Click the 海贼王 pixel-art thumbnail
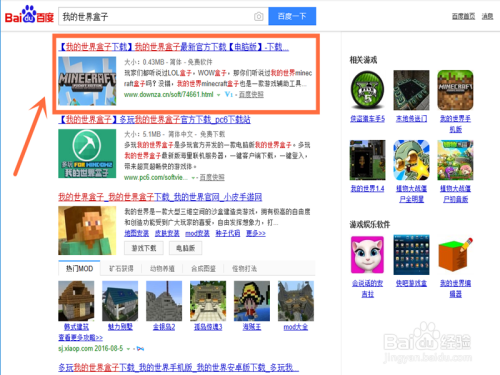The image size is (500, 375). pyautogui.click(x=252, y=301)
